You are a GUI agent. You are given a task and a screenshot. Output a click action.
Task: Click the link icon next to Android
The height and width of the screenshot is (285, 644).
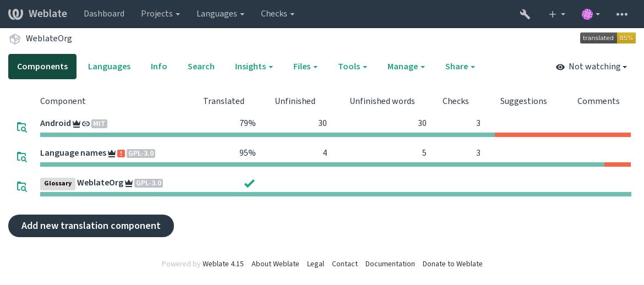coord(85,124)
